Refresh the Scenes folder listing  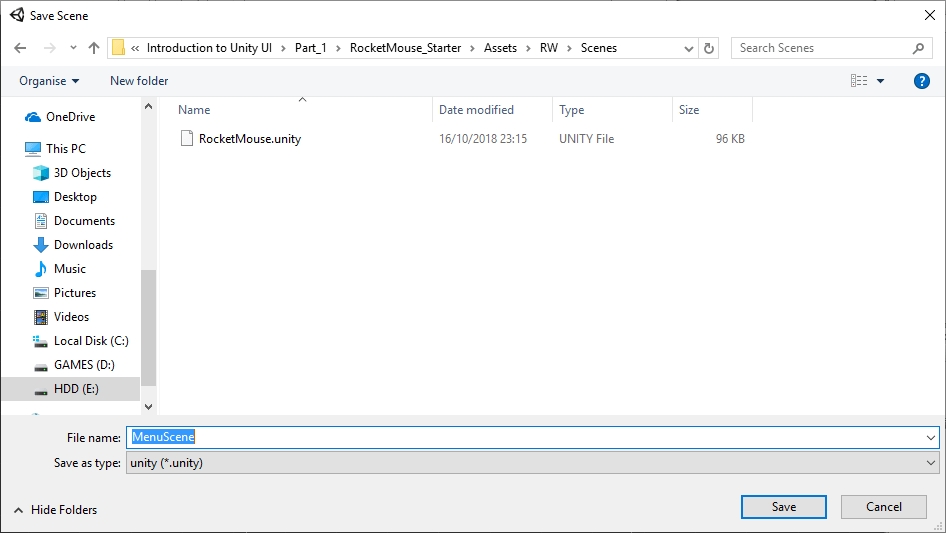coord(709,48)
